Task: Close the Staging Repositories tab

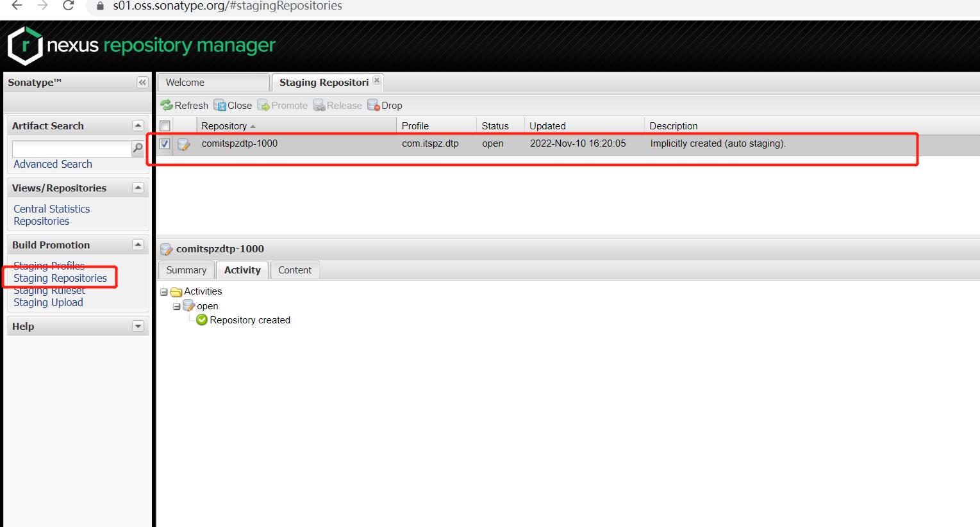Action: pos(377,80)
